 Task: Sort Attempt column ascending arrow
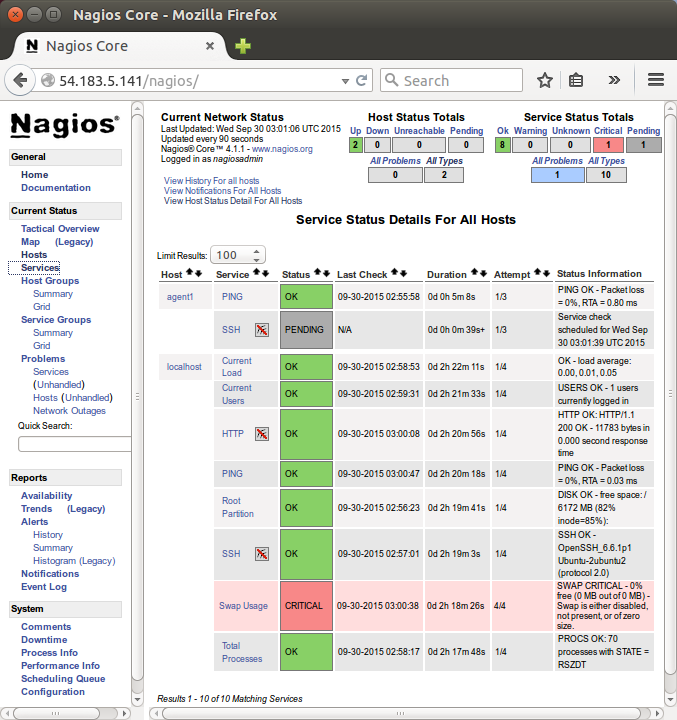tap(537, 272)
